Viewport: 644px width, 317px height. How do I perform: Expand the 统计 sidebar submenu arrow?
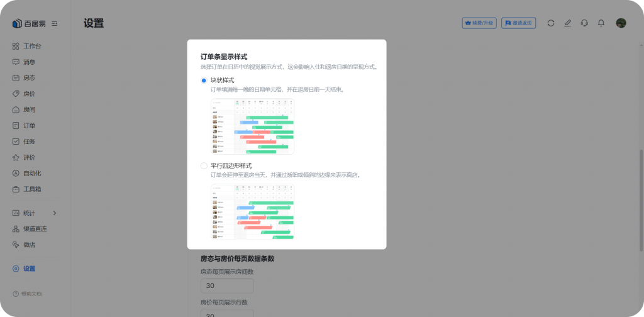click(x=55, y=213)
